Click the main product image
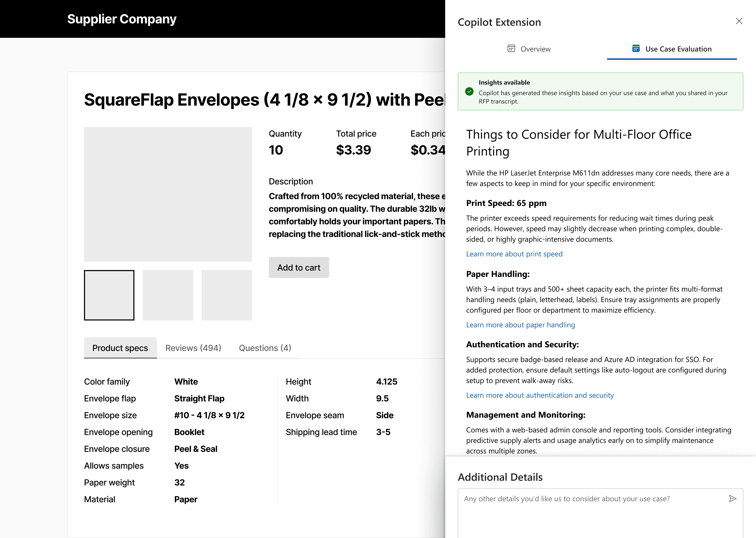Screen dimensions: 756x538 [x=168, y=194]
